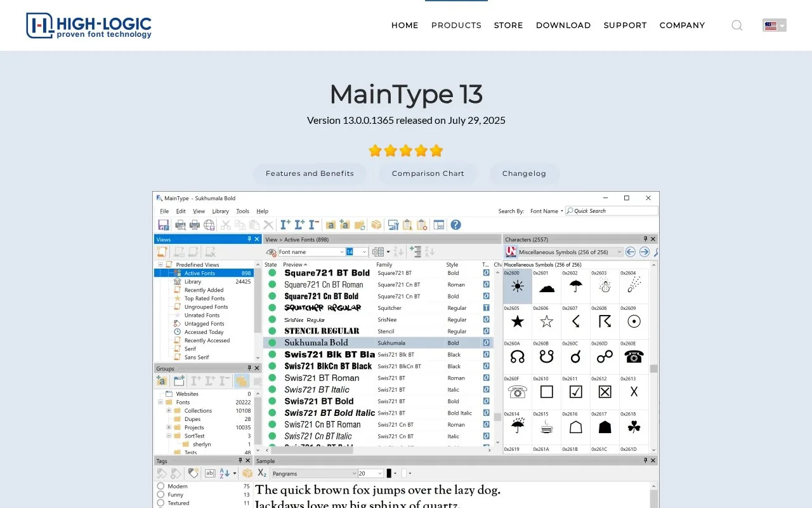Click the previous block arrow in Characters panel
This screenshot has width=812, height=508.
click(x=631, y=252)
